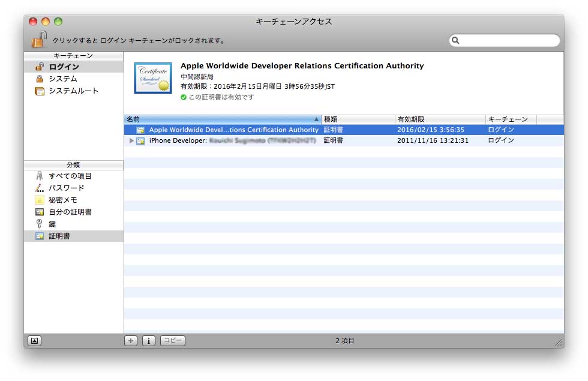Image resolution: width=588 pixels, height=381 pixels.
Task: Choose the 秘密メモ category
Action: pos(62,200)
